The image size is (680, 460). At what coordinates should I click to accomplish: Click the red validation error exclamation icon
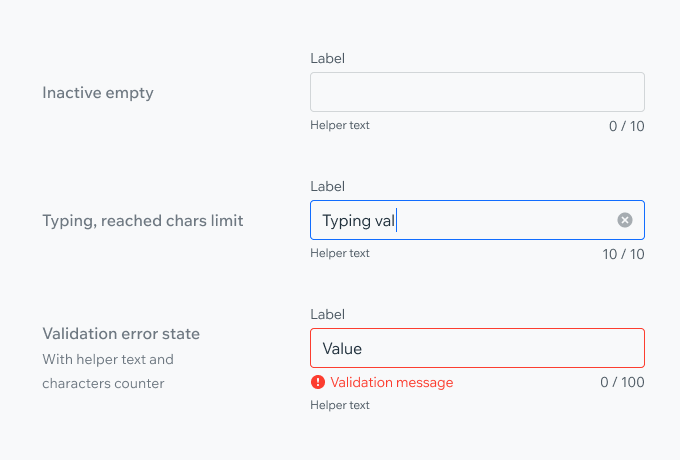click(x=318, y=382)
